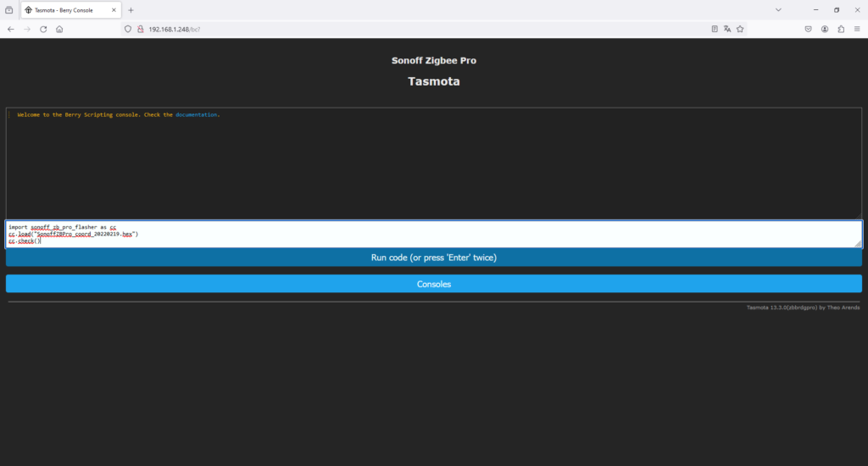Open the Firefox View icon
Image resolution: width=868 pixels, height=466 pixels.
(x=8, y=10)
